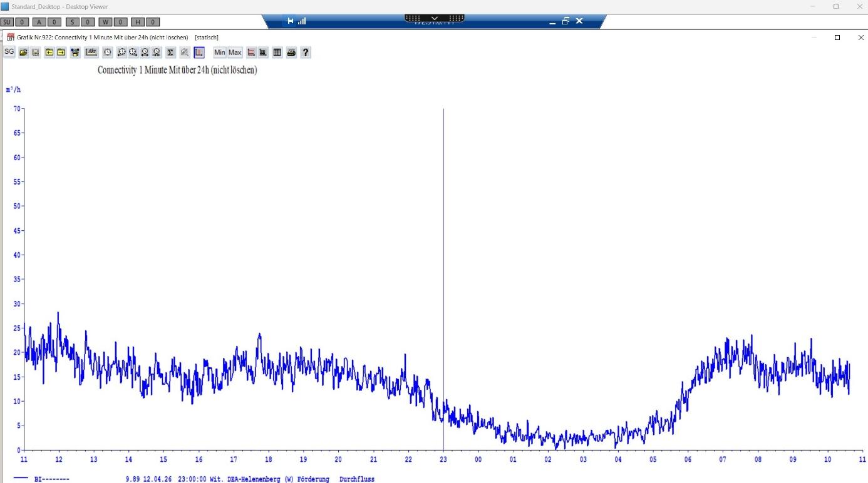
Task: Open the clock time settings icon
Action: point(108,53)
